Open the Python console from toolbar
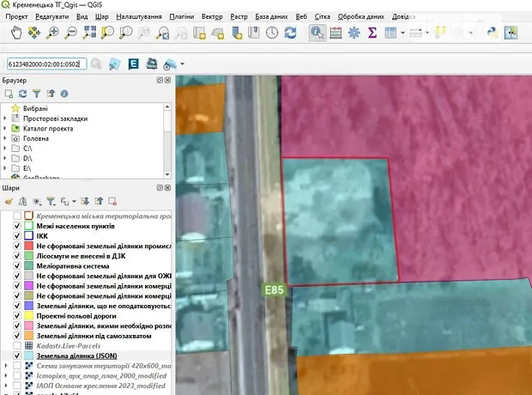 point(493,33)
